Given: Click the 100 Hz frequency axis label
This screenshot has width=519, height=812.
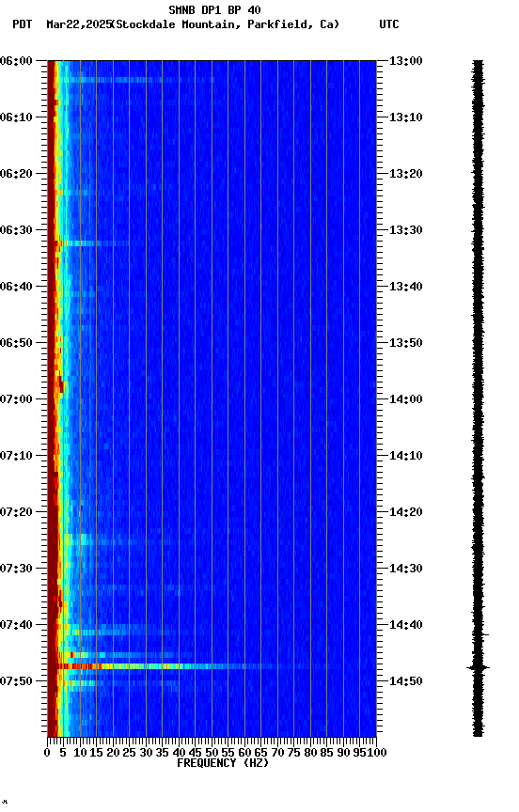Looking at the screenshot, I should point(378,753).
